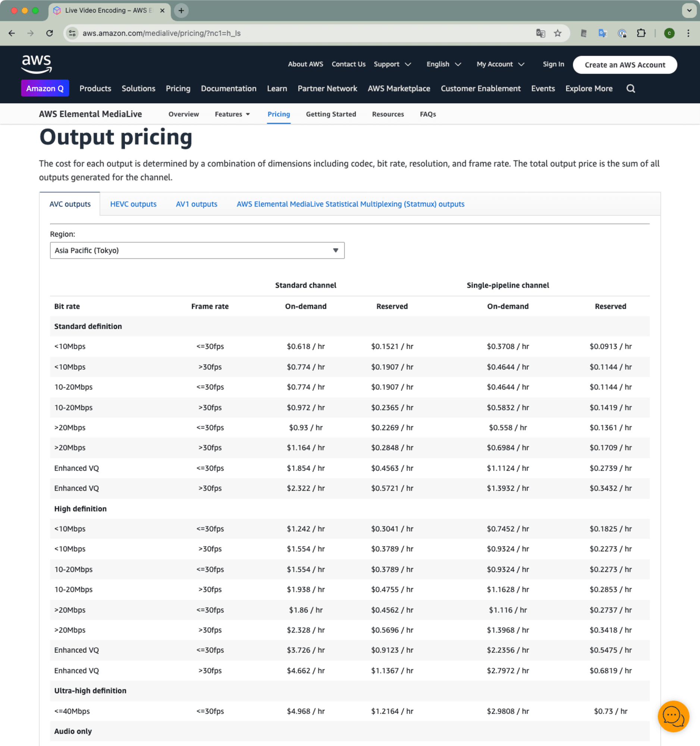The height and width of the screenshot is (746, 700).
Task: Click the $0.0913 / hr reserved price
Action: [x=610, y=347]
